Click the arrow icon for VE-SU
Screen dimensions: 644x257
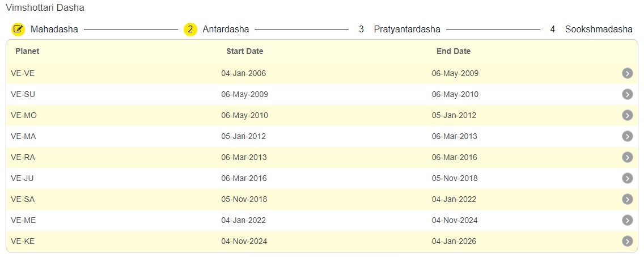[627, 94]
